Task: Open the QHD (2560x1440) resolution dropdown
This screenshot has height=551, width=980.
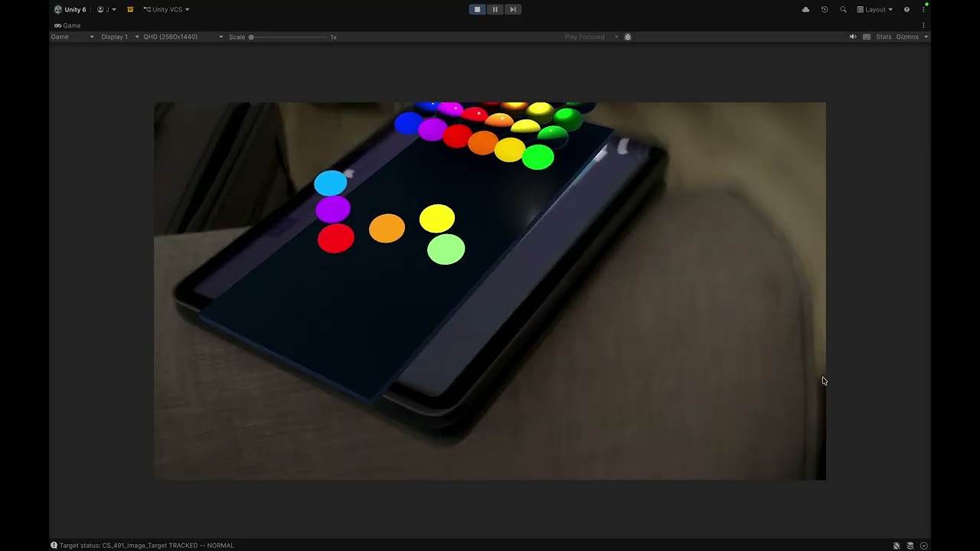Action: [183, 37]
